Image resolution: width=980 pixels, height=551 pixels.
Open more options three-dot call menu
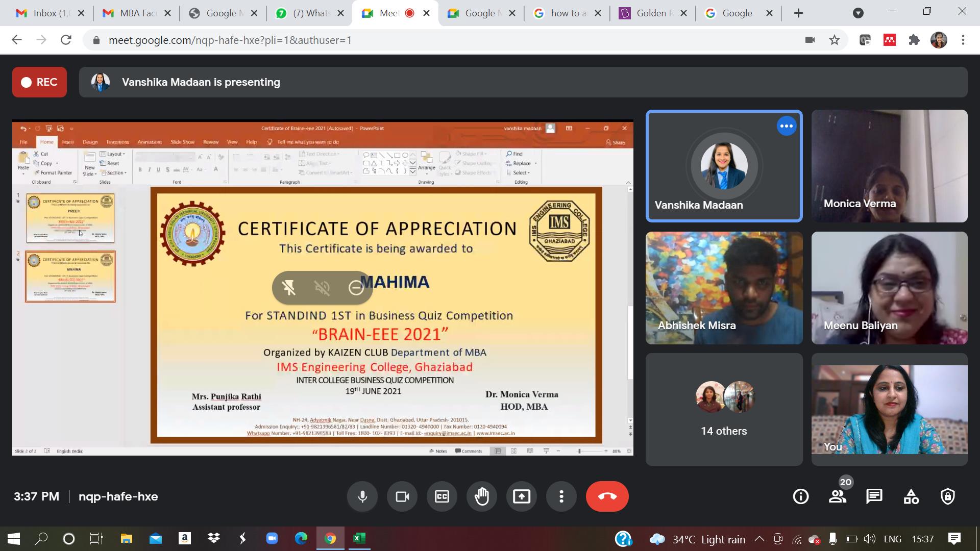click(561, 496)
